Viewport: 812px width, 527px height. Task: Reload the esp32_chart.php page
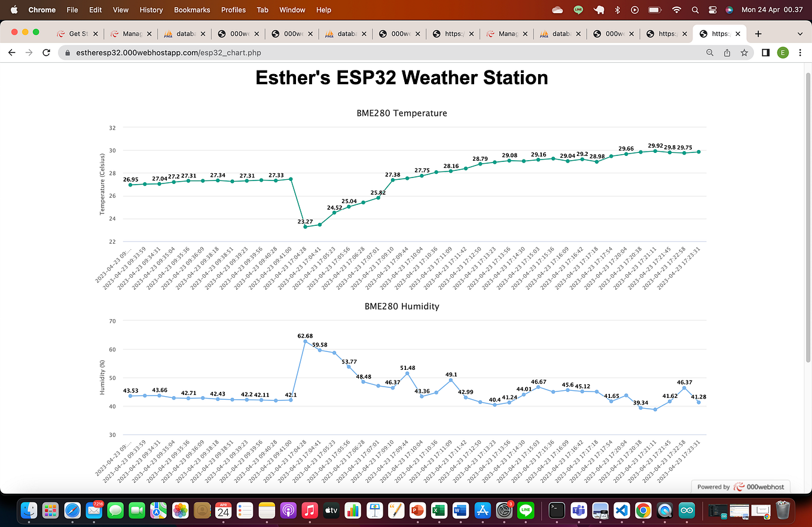pyautogui.click(x=46, y=53)
